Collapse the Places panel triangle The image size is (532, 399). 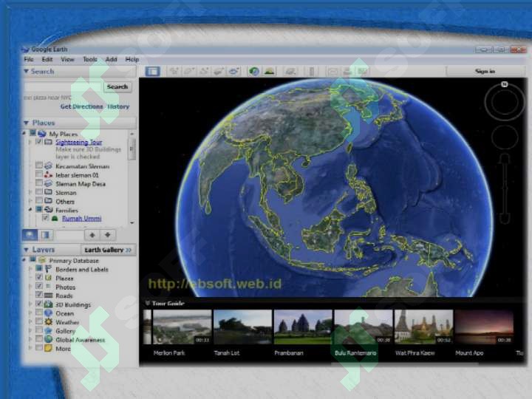26,123
